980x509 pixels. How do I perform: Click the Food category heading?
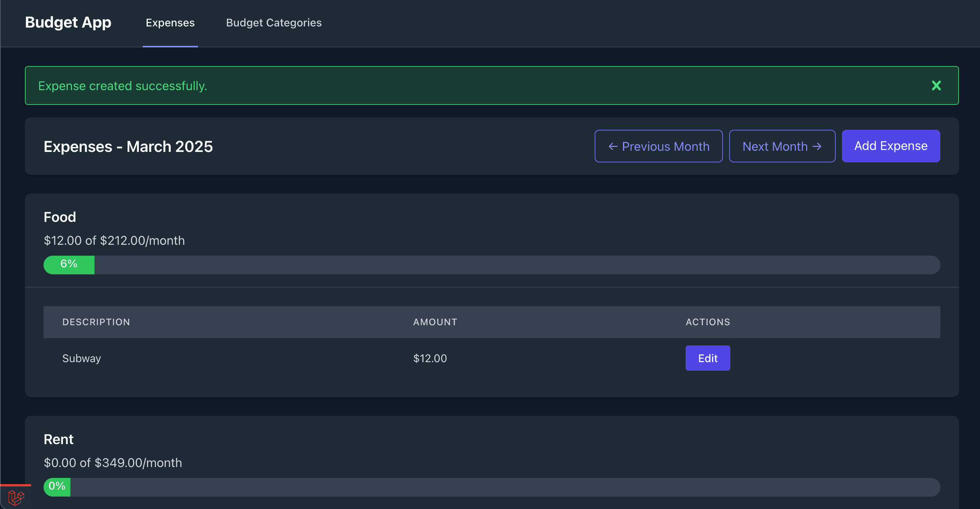pos(60,217)
